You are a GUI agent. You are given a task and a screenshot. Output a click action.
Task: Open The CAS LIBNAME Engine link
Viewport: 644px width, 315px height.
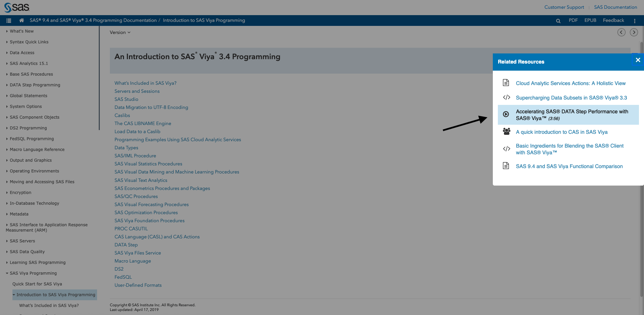click(x=143, y=123)
